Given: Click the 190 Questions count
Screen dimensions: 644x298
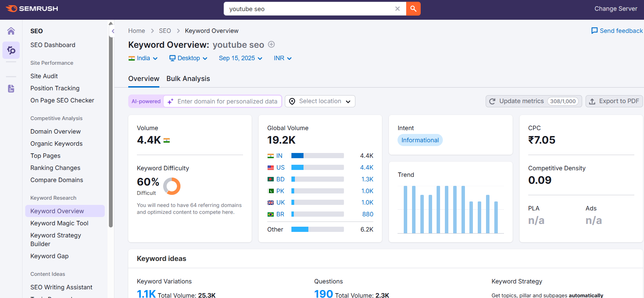Looking at the screenshot, I should point(324,294).
